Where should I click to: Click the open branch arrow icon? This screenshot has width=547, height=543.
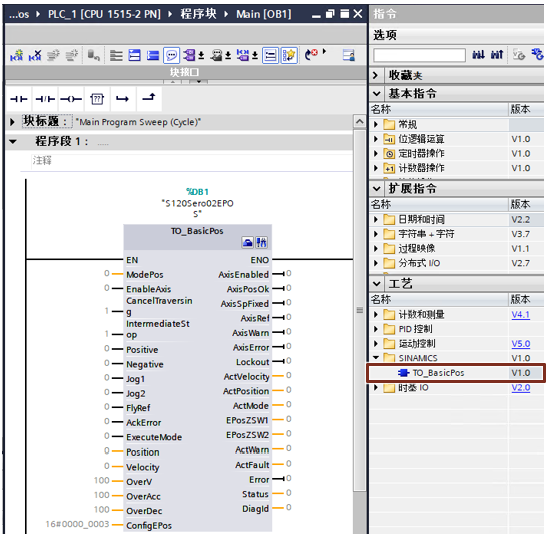122,99
